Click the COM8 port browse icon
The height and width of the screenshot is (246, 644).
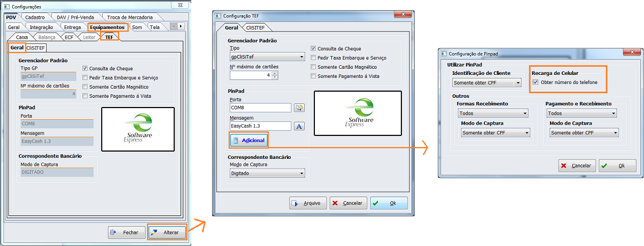pyautogui.click(x=299, y=107)
